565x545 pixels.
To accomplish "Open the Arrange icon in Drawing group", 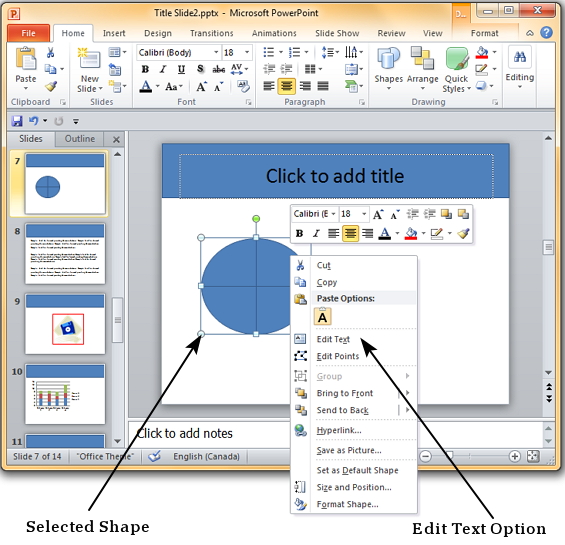I will [x=422, y=58].
